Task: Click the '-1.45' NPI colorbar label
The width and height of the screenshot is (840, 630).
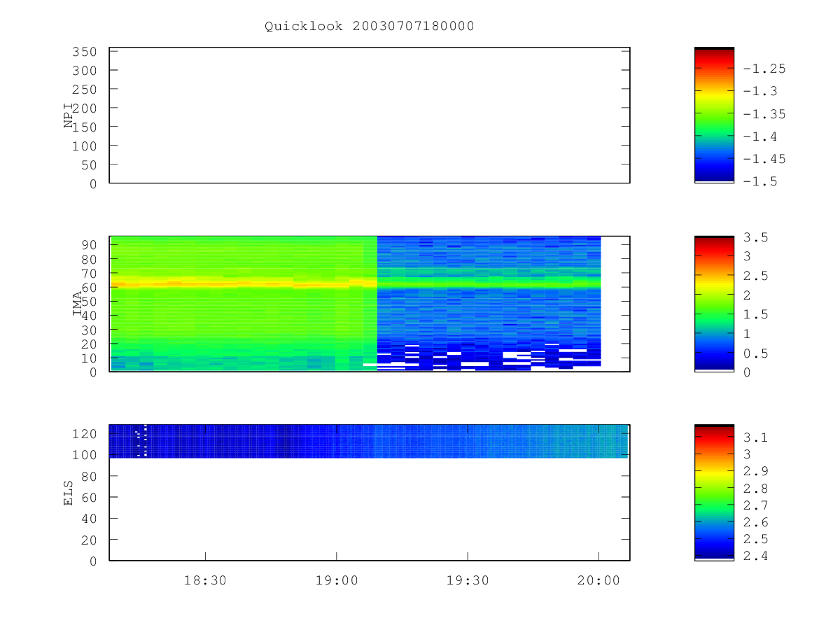Action: 764,159
